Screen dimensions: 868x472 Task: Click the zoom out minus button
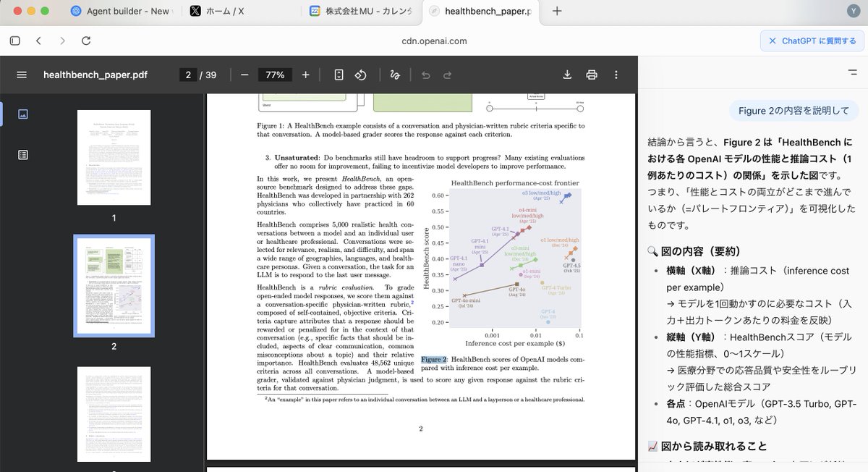[244, 75]
